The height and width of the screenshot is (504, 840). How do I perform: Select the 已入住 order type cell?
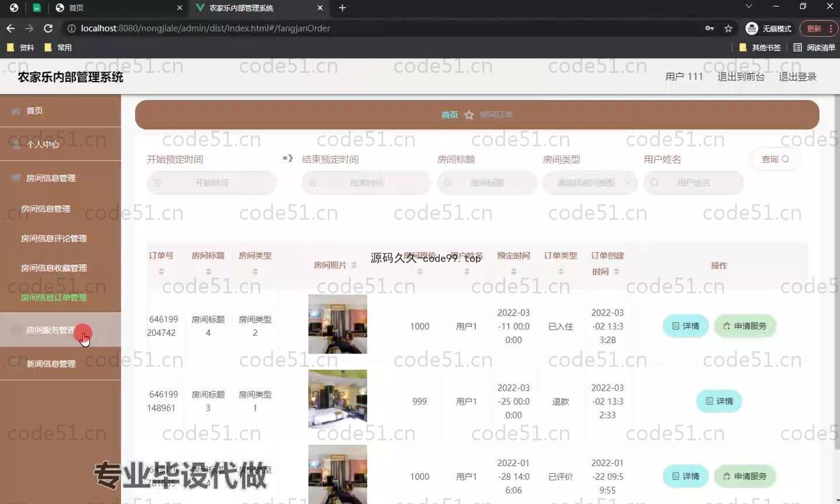tap(561, 327)
